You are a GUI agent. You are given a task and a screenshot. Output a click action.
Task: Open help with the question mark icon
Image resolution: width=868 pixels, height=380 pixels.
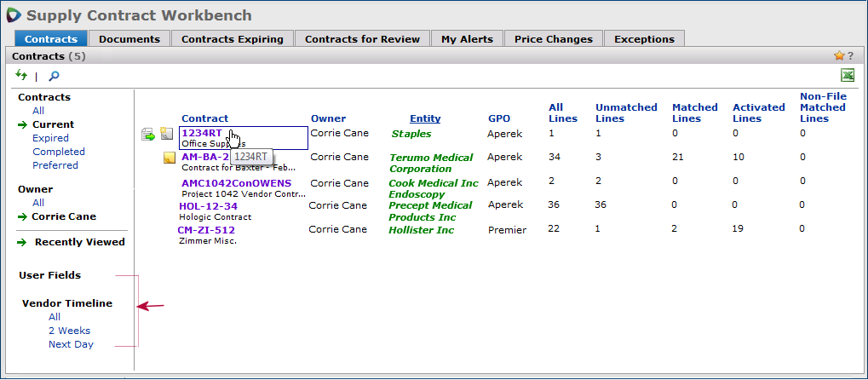pos(850,56)
